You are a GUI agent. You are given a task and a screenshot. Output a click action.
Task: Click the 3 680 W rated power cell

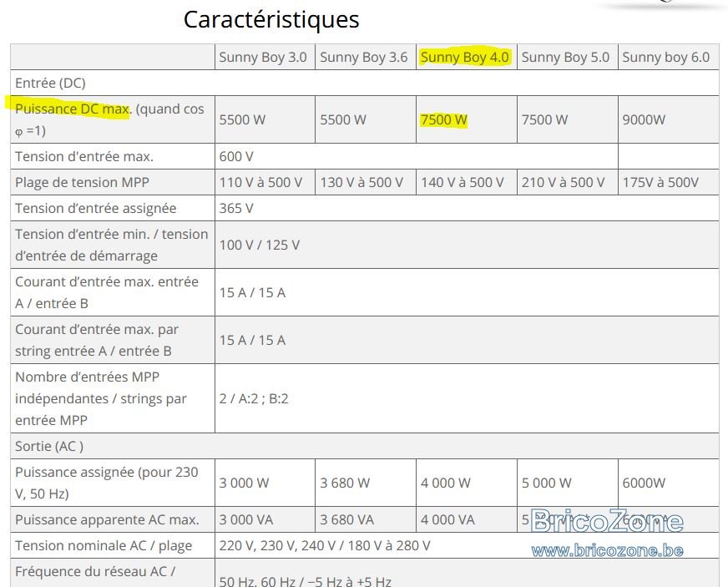click(345, 483)
